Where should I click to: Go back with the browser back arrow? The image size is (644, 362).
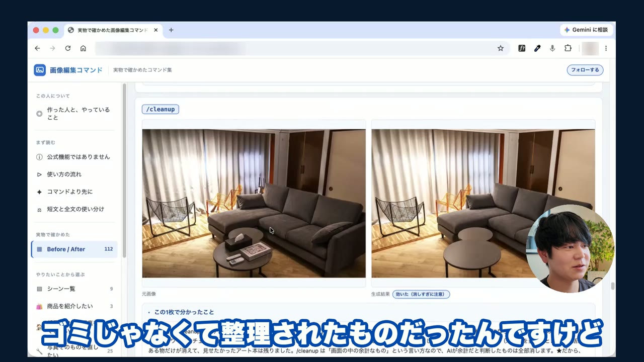(x=37, y=48)
